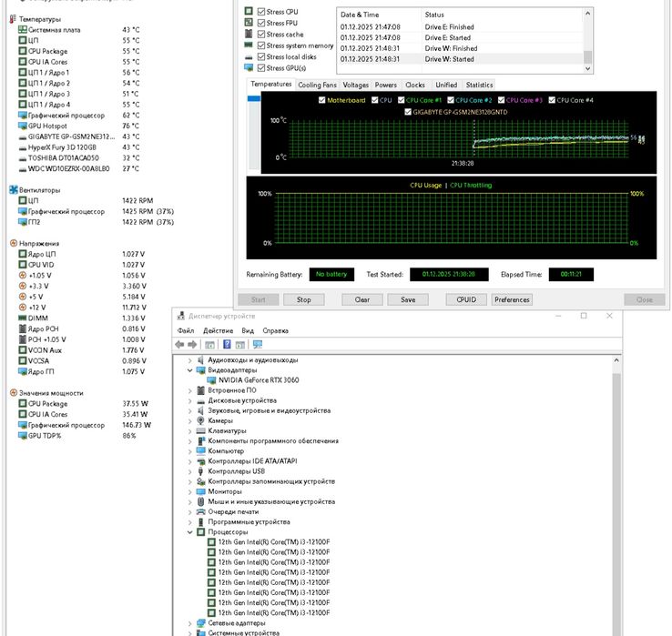This screenshot has width=672, height=636.
Task: Click the Мониторы device icon
Action: click(x=200, y=491)
